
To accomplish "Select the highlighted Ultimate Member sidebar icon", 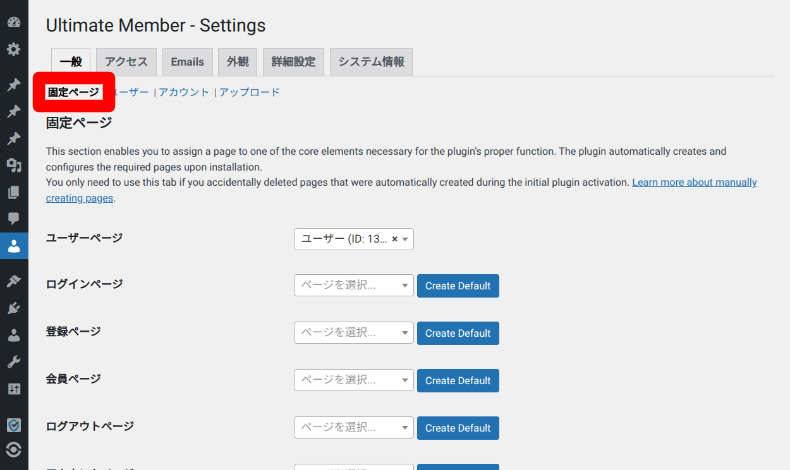I will pyautogui.click(x=14, y=245).
